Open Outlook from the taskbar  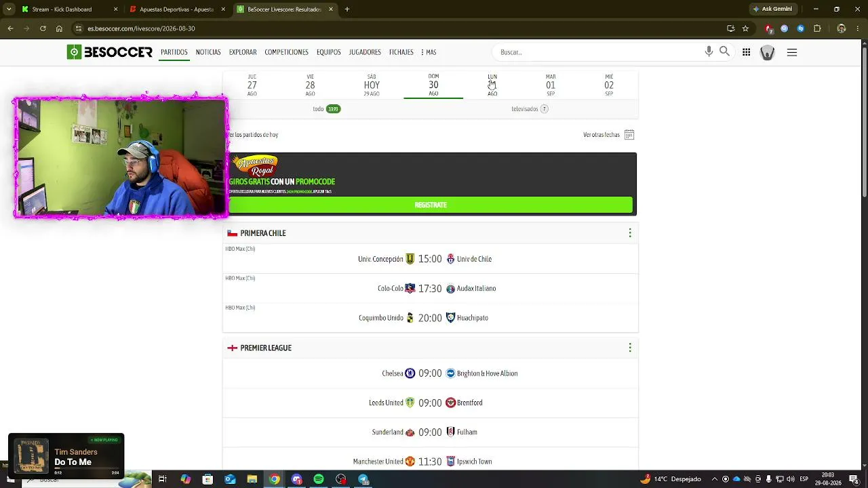click(x=230, y=479)
